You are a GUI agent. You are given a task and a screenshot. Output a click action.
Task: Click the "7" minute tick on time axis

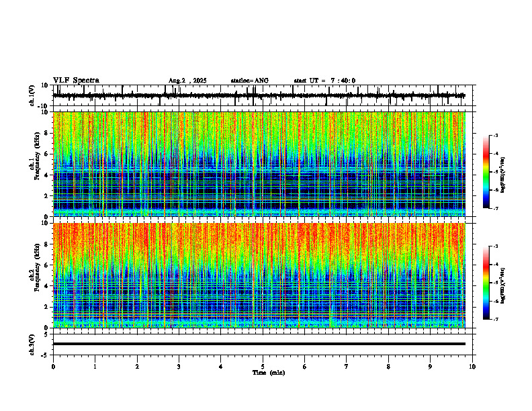pos(347,367)
